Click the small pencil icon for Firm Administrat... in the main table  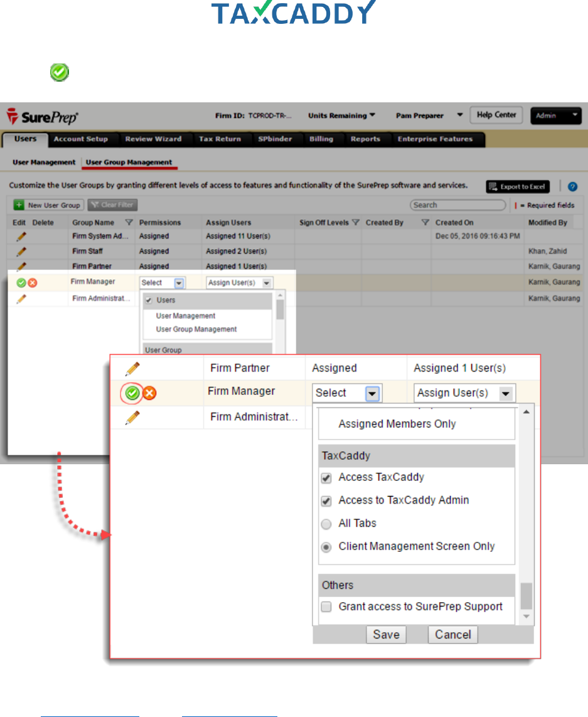[x=21, y=299]
